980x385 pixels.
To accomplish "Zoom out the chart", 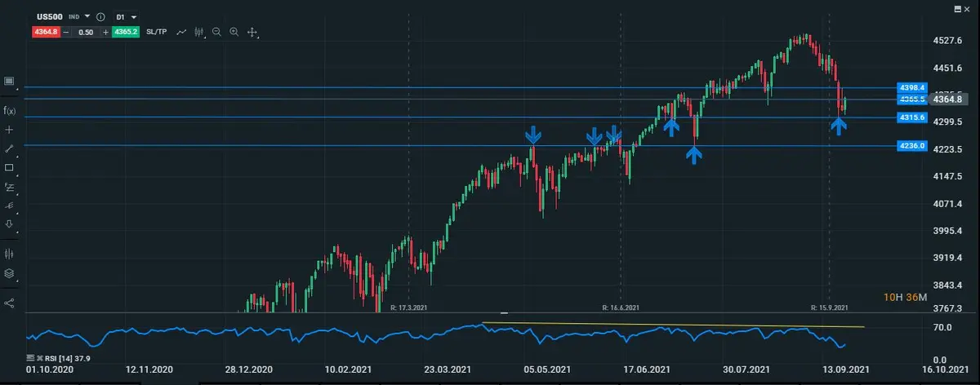I will 217,32.
